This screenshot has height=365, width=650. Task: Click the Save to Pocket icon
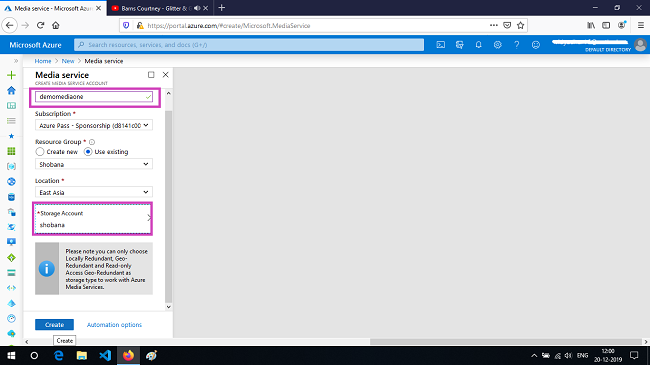507,25
